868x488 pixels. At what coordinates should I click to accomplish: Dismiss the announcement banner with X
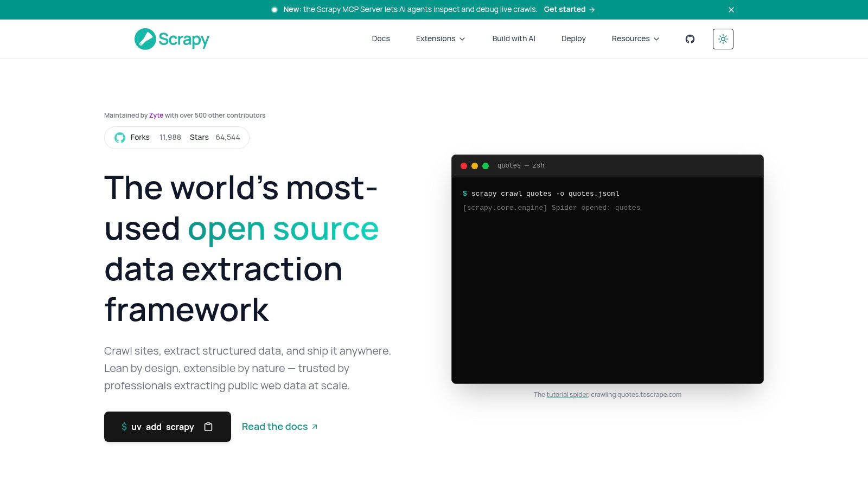click(x=731, y=10)
